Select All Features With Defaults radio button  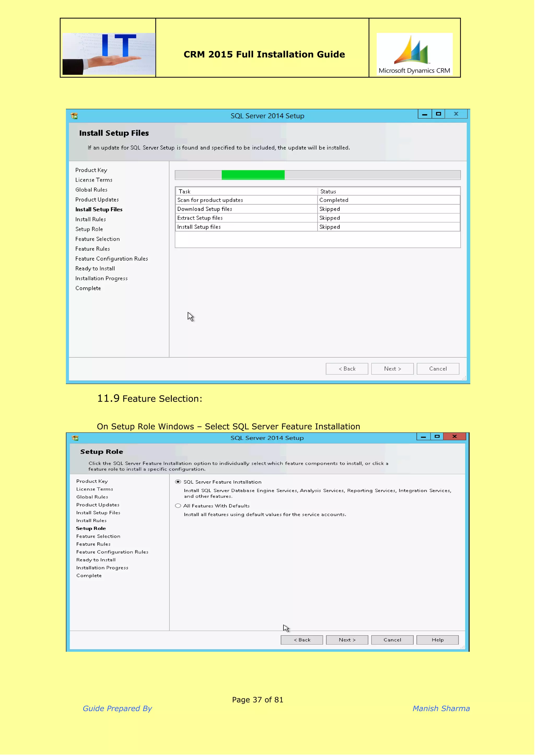pyautogui.click(x=178, y=506)
